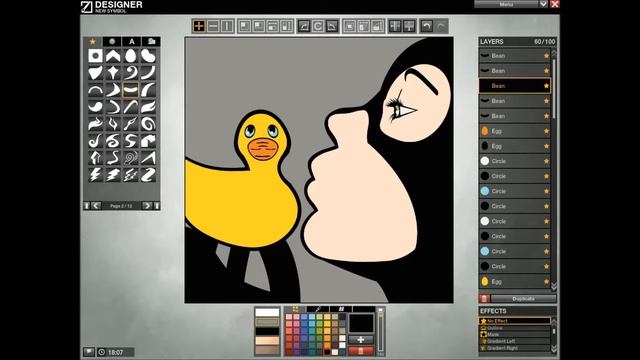Select the first lightning bolt shape

[96, 175]
